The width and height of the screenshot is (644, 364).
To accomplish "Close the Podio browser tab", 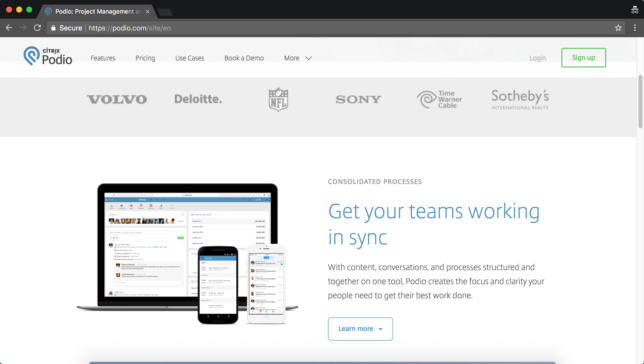I will 148,12.
